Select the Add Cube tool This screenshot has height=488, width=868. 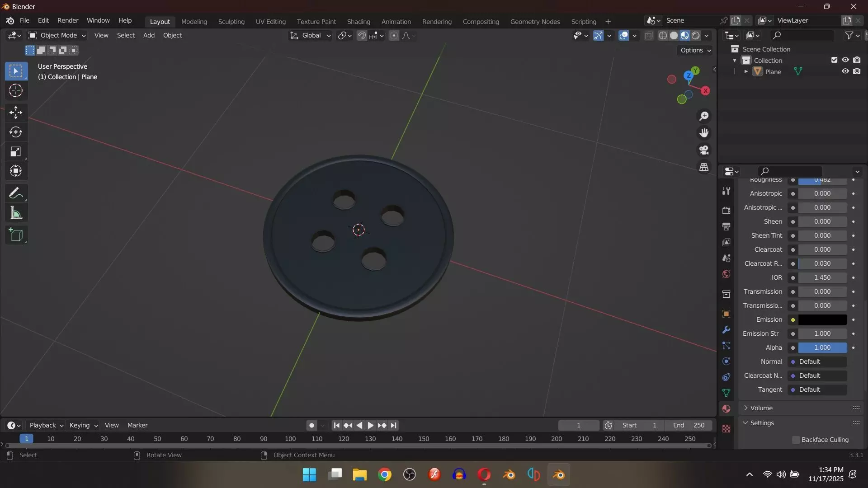[x=16, y=235]
